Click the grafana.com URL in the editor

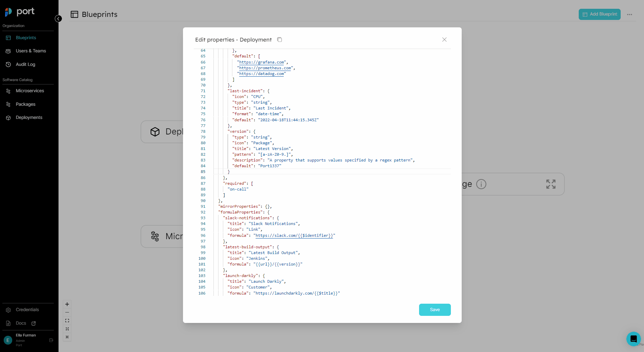[261, 62]
